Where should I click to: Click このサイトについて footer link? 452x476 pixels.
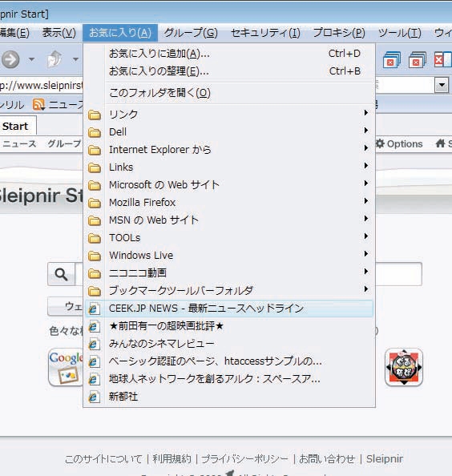point(103,458)
